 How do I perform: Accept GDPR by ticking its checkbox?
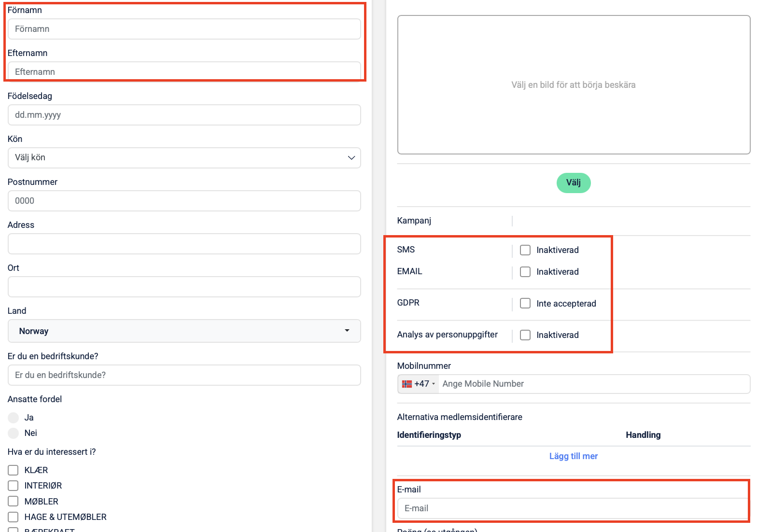525,303
